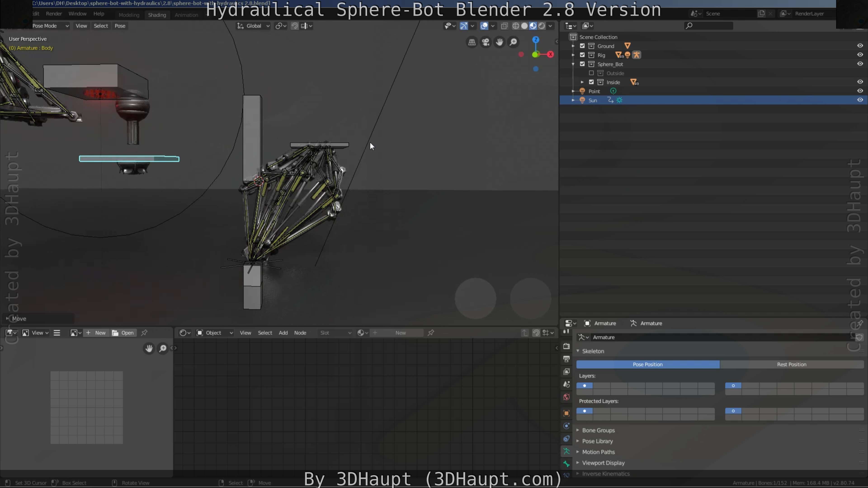
Task: Toggle the Rig collection checkbox
Action: click(x=582, y=55)
